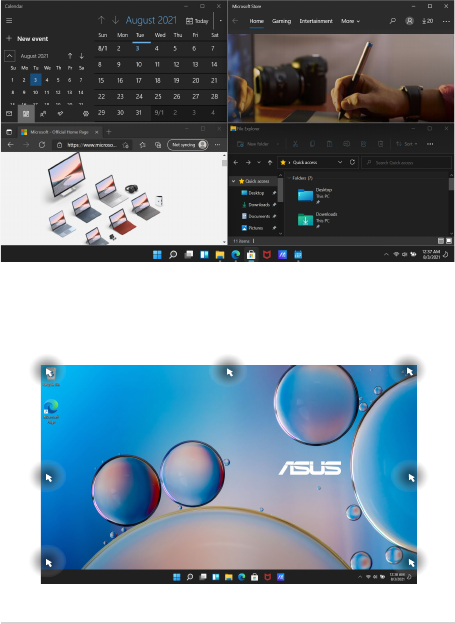Screen dimensions: 455x624
Task: Open To Do checkmark icon in Calendar's bottom bar
Action: tap(60, 114)
